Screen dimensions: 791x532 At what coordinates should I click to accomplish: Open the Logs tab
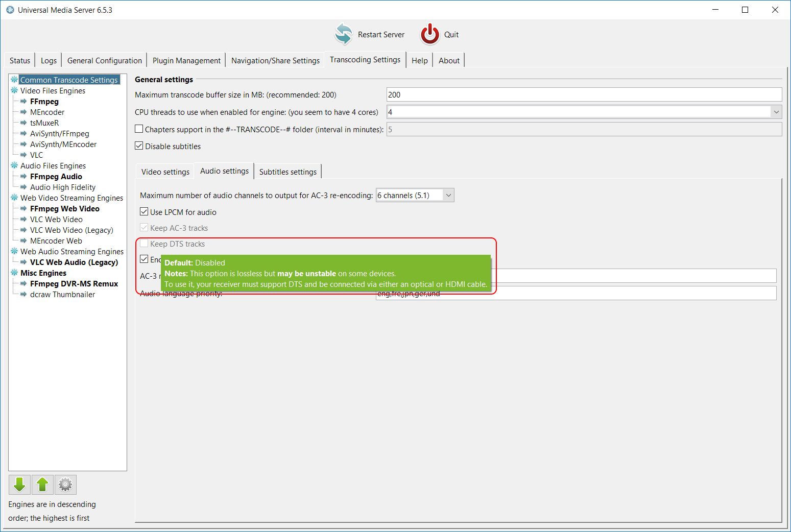(49, 60)
